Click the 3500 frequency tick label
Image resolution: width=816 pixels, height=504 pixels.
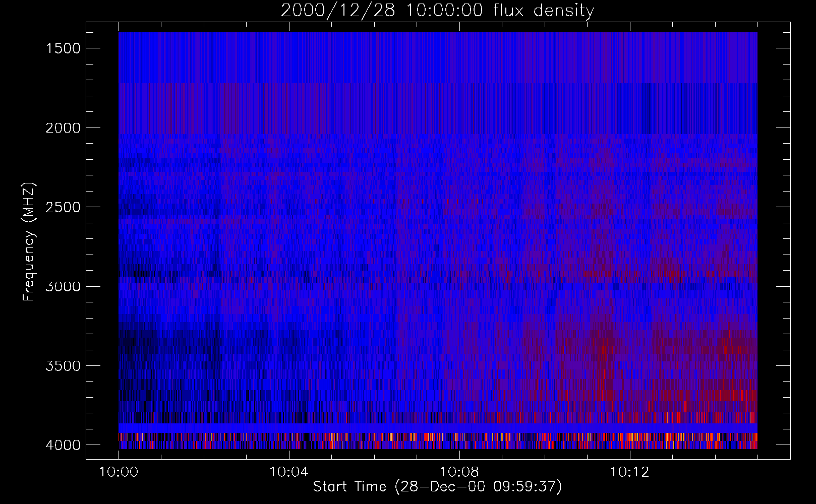click(63, 366)
